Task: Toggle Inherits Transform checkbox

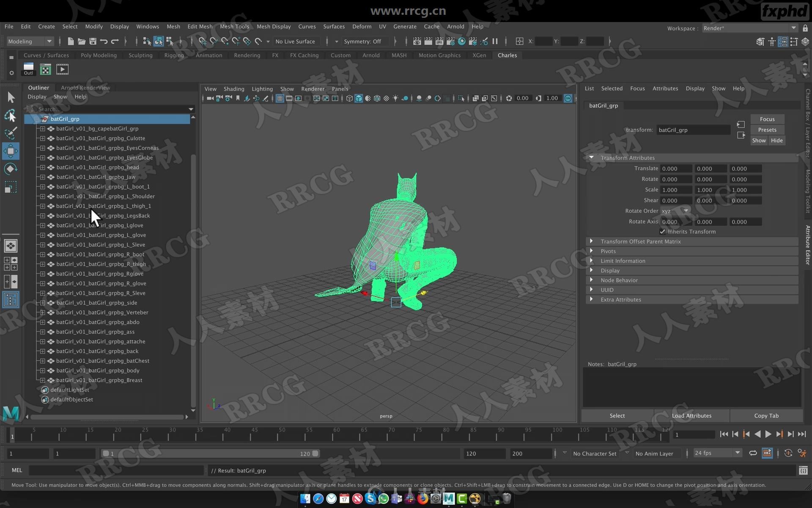Action: click(662, 232)
